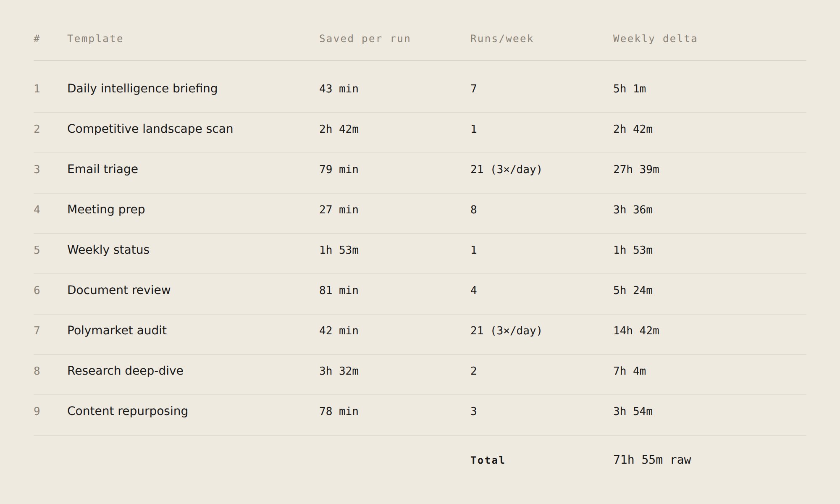Open the Research deep-dive row
840x504 pixels.
pos(420,371)
